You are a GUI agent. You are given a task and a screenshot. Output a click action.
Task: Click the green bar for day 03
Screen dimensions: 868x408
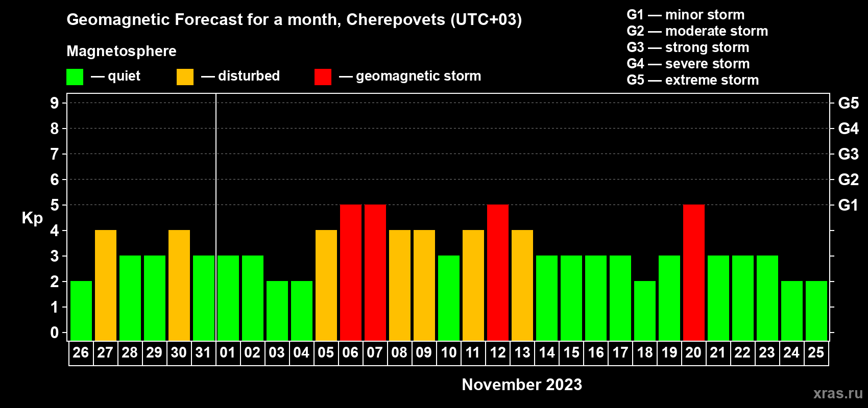click(x=277, y=311)
